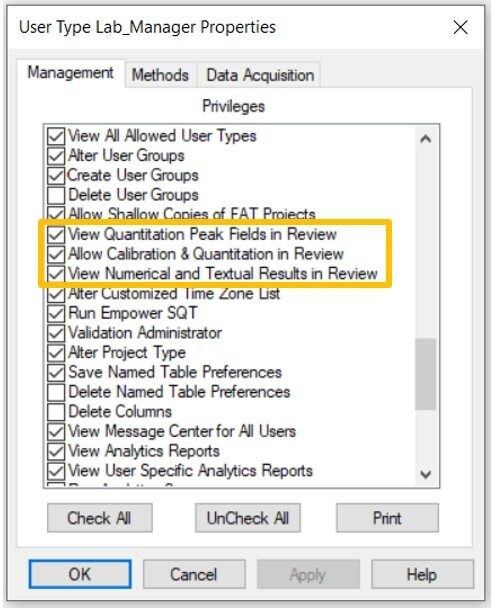
Task: Confirm changes with OK button
Action: (x=80, y=574)
